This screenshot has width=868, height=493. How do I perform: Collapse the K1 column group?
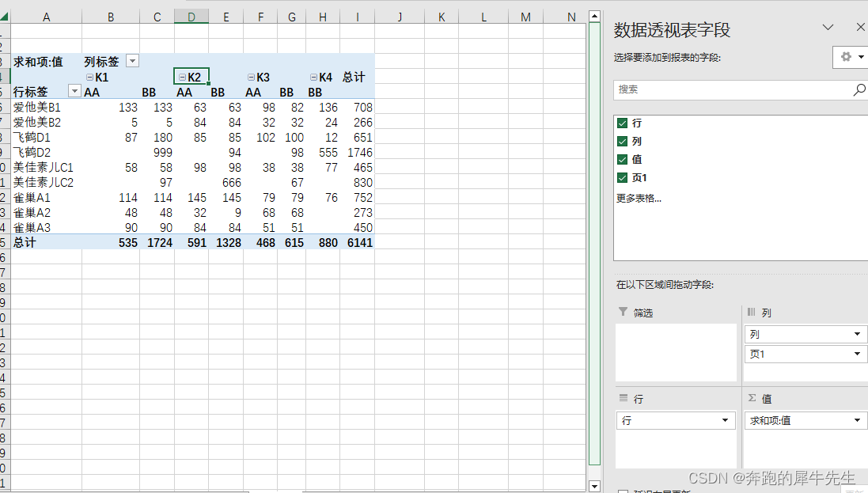[x=89, y=77]
